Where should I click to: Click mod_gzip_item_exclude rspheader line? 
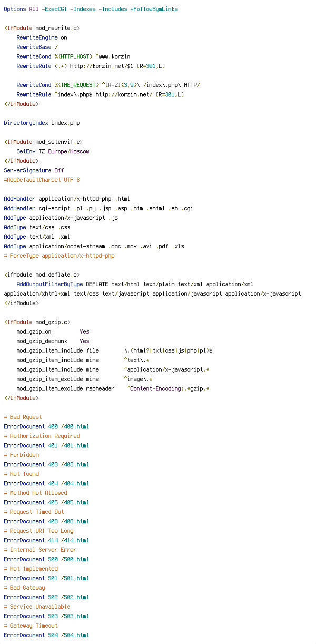coord(113,388)
